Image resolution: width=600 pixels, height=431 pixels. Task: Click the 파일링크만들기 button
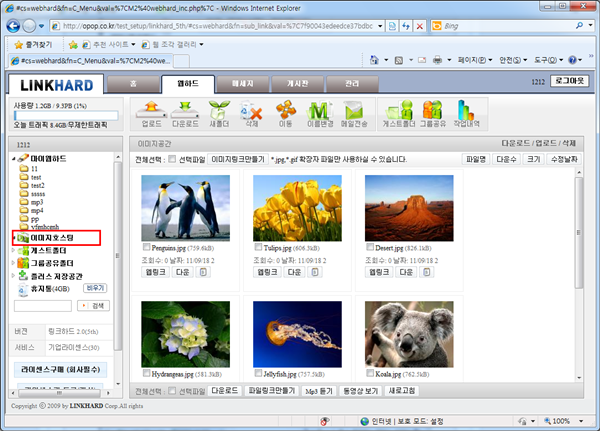click(272, 390)
